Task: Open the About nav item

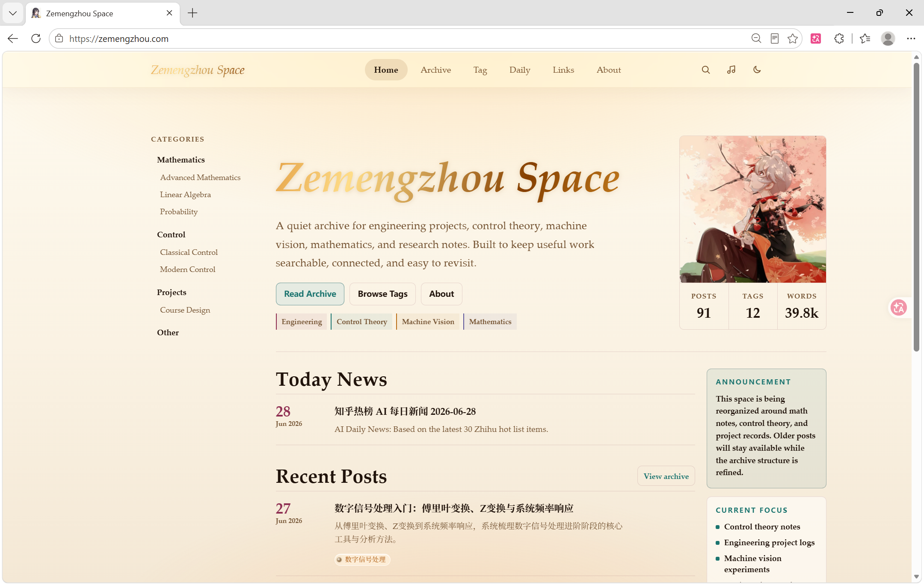Action: (609, 70)
